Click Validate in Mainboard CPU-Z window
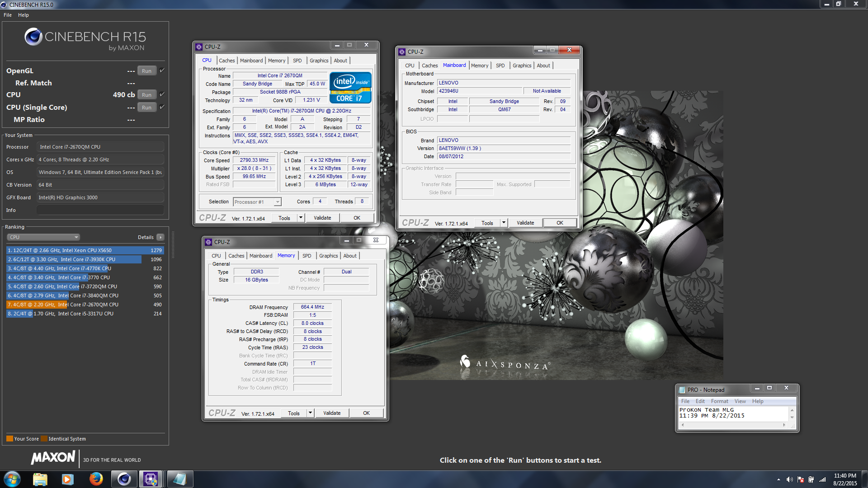The image size is (868, 488). tap(525, 223)
